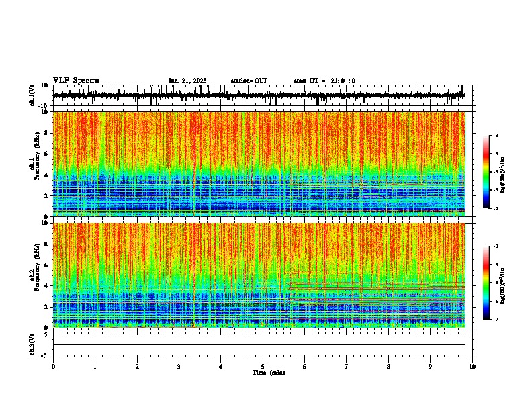This screenshot has height=411, width=532.
Task: Click the ch.1 spectrogram plot
Action: (259, 164)
